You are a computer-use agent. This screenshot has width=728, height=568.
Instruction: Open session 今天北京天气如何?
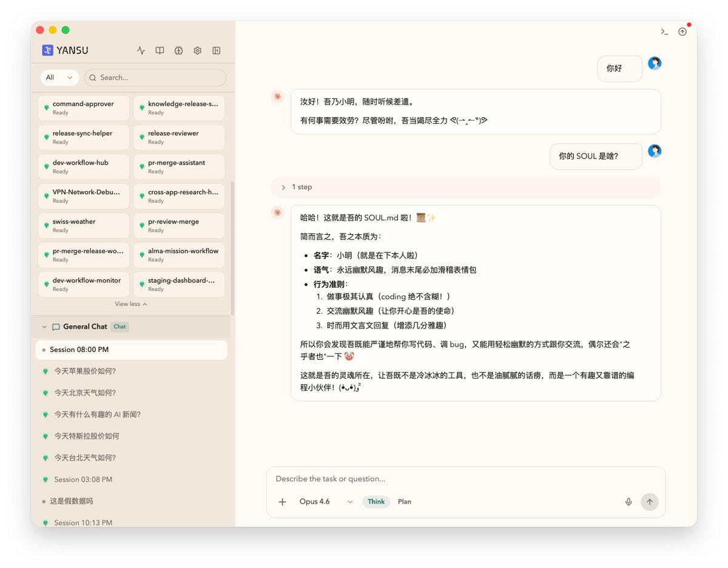pos(131,393)
